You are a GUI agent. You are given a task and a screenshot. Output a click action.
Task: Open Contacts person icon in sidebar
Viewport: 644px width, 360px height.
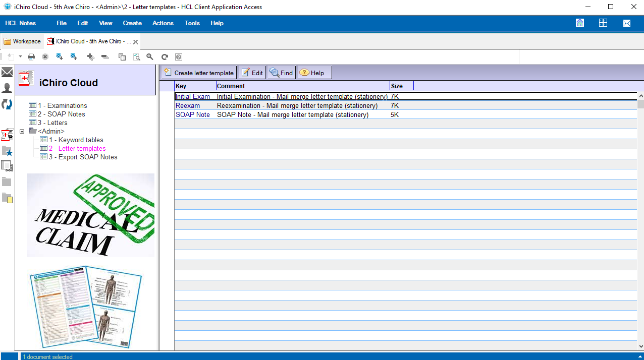pyautogui.click(x=7, y=88)
